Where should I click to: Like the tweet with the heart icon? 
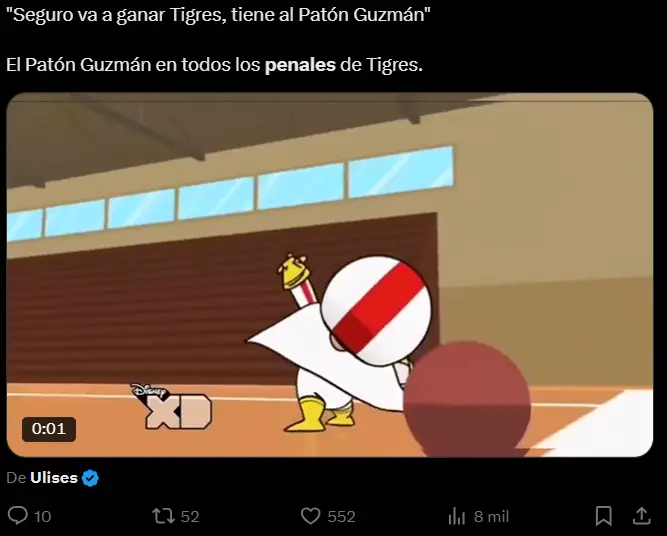311,516
